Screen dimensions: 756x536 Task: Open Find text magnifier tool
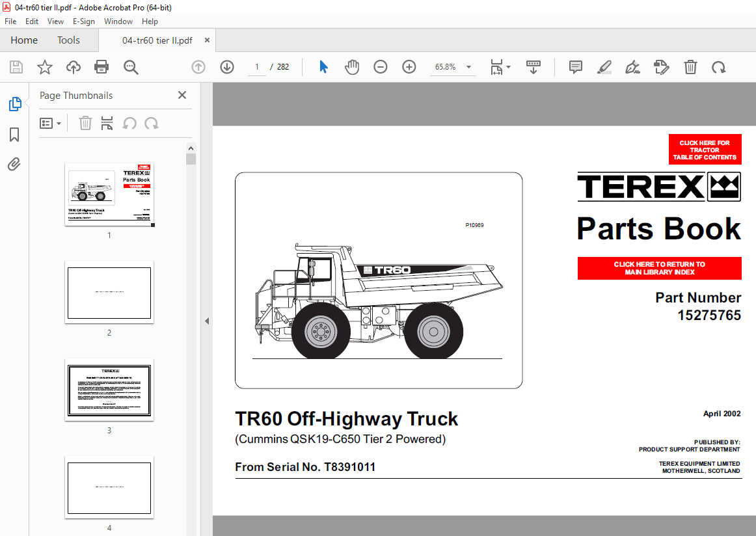click(x=131, y=67)
